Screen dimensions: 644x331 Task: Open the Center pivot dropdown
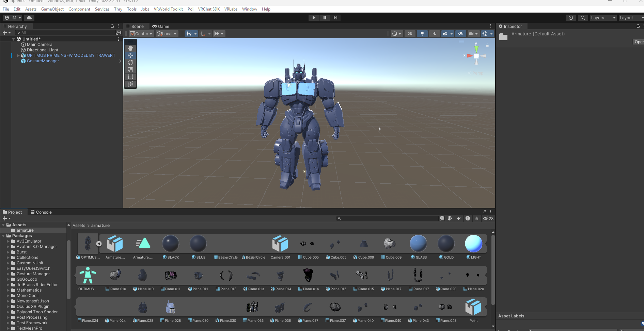click(141, 34)
